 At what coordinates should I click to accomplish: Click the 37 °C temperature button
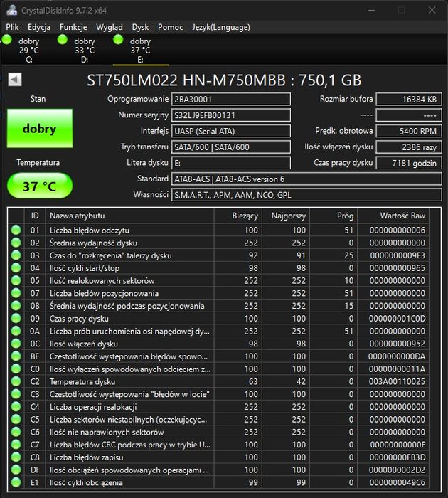[x=40, y=186]
